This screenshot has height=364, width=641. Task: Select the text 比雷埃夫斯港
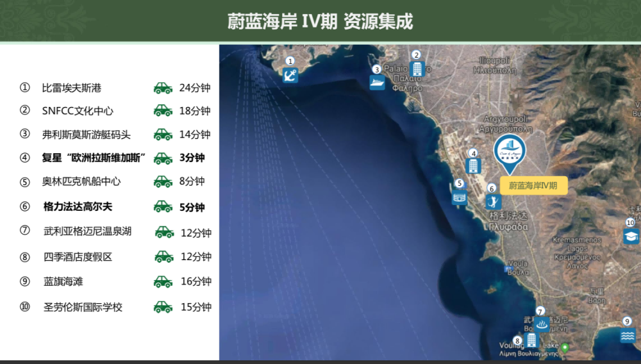pyautogui.click(x=72, y=88)
